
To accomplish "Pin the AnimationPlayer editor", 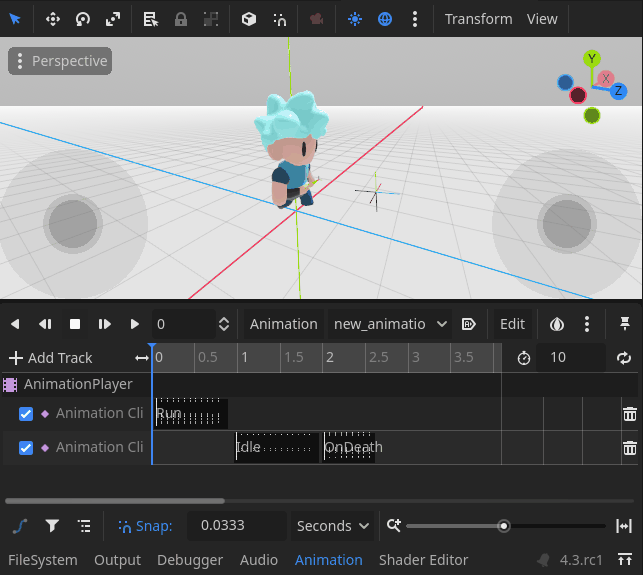I will (625, 324).
